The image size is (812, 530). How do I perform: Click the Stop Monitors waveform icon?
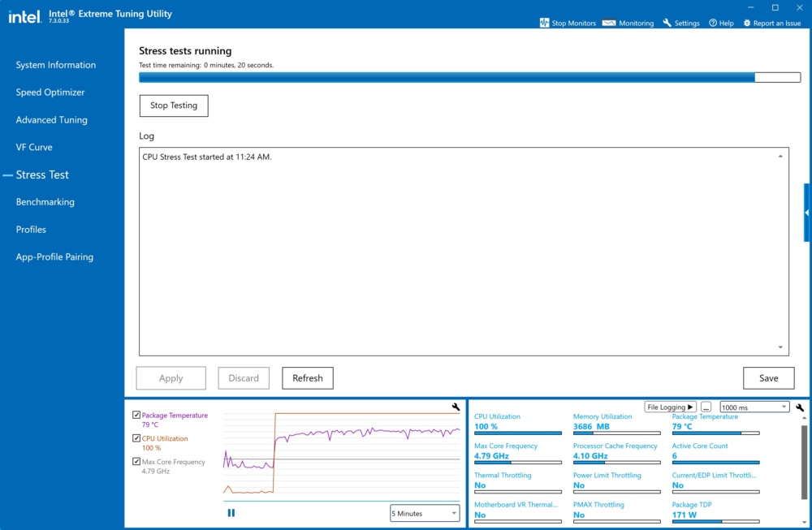click(544, 23)
